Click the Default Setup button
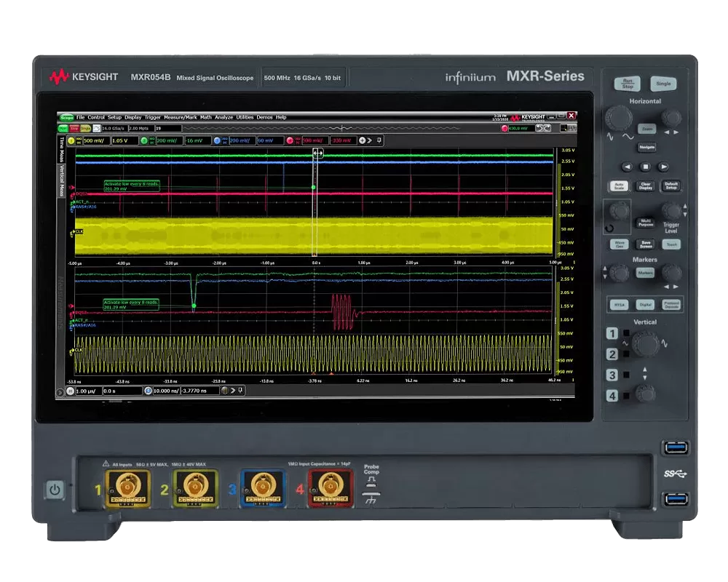728x582 pixels. tap(671, 186)
